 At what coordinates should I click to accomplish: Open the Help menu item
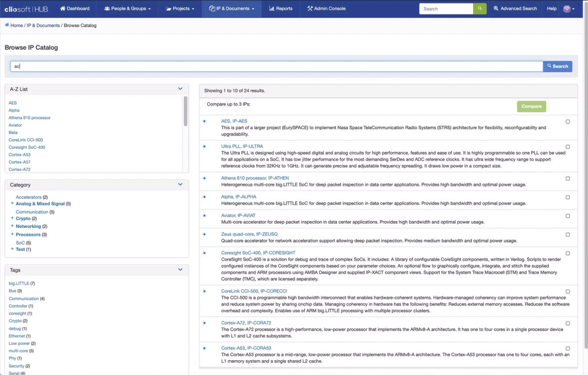pos(552,8)
